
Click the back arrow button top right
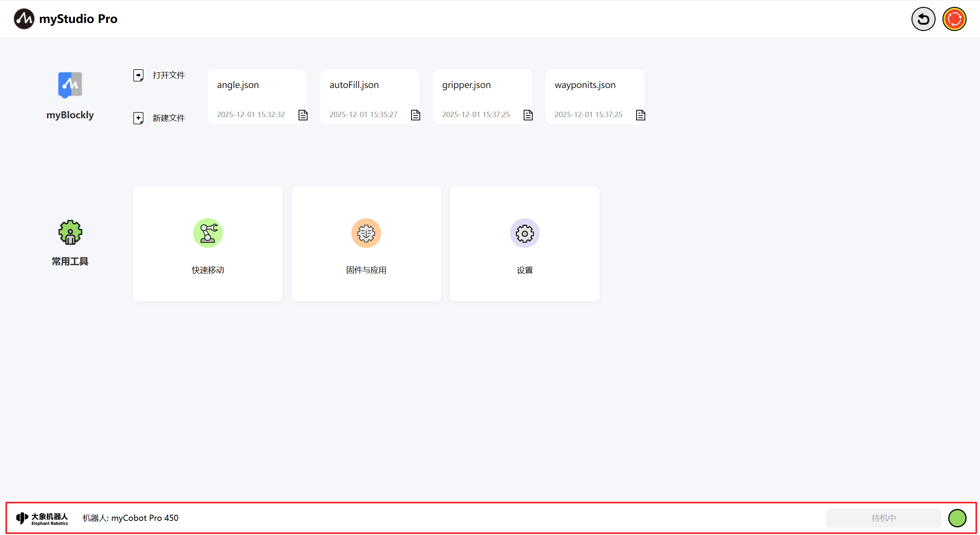923,19
